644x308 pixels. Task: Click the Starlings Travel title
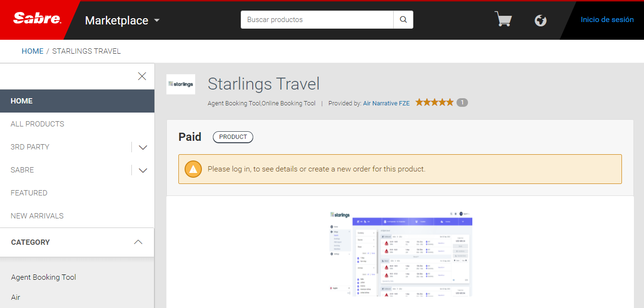264,84
